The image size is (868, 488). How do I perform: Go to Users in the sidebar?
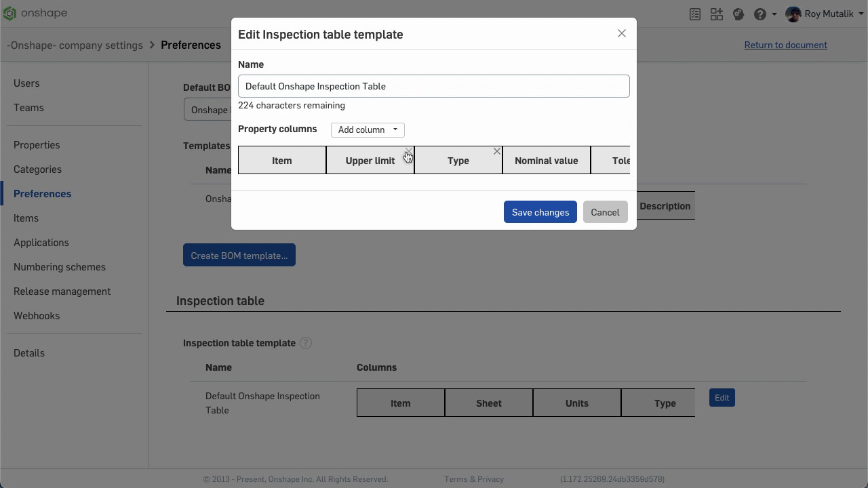pyautogui.click(x=26, y=83)
